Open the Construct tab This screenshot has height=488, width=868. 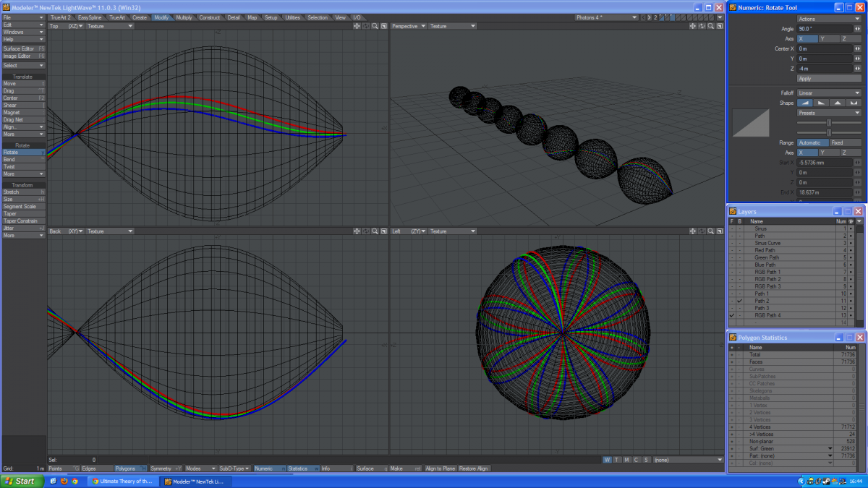point(210,17)
